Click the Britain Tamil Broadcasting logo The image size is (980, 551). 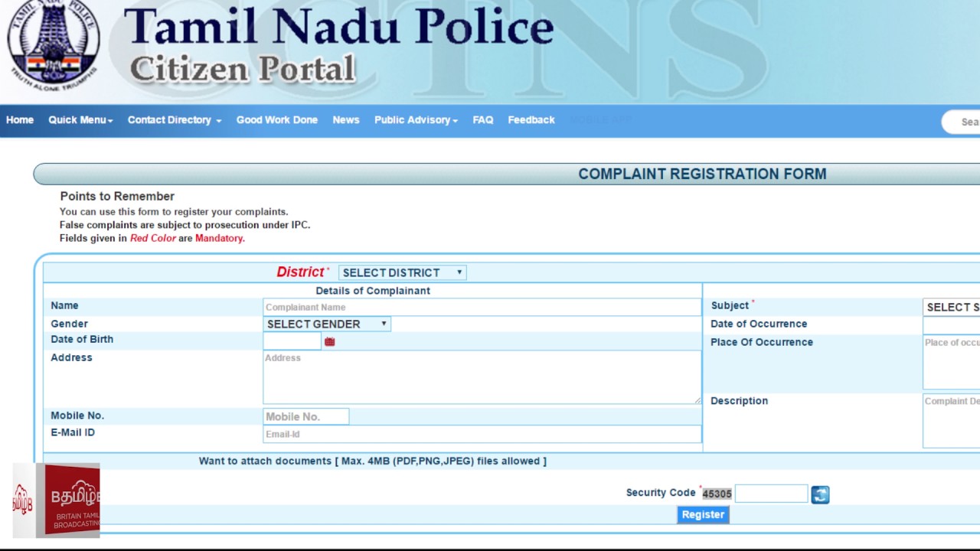(57, 500)
